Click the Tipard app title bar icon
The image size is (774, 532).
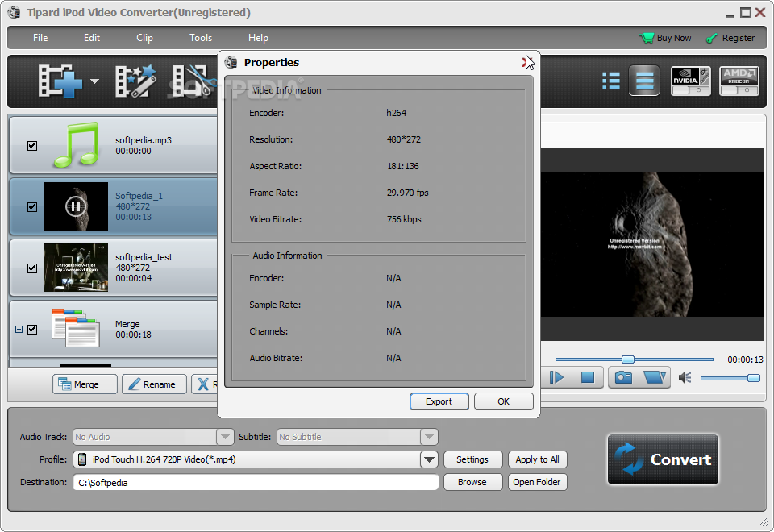click(x=15, y=12)
